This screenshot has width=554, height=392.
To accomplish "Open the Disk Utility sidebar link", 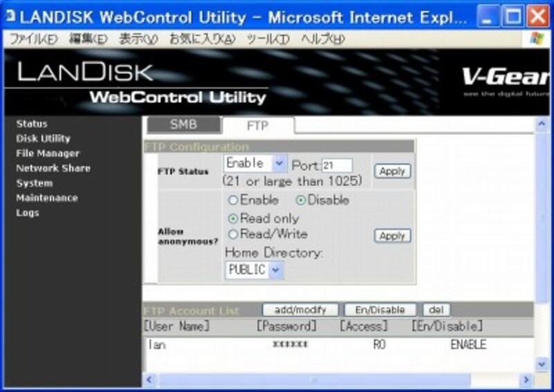I will 43,139.
